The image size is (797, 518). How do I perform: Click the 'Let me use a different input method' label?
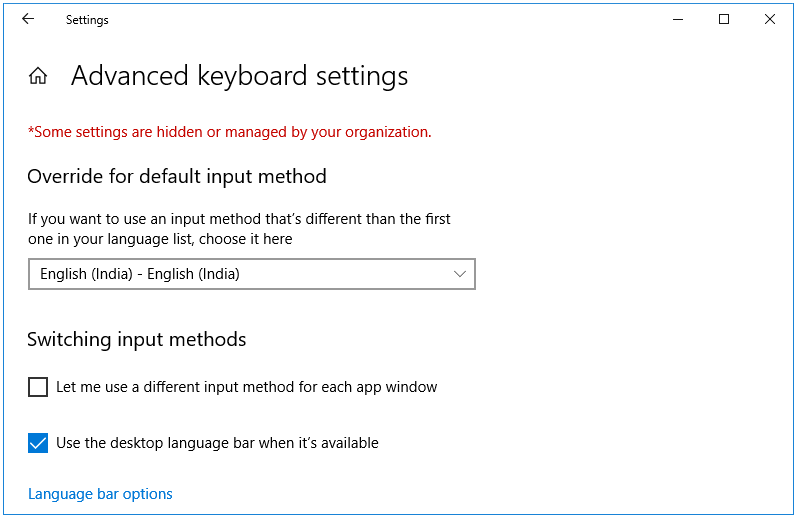246,387
